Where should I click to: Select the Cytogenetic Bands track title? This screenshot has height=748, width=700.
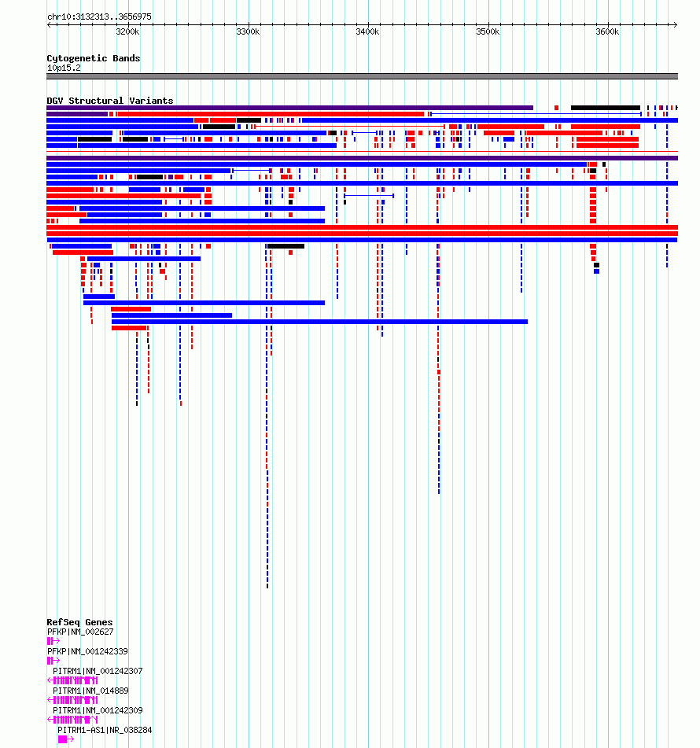(x=94, y=58)
